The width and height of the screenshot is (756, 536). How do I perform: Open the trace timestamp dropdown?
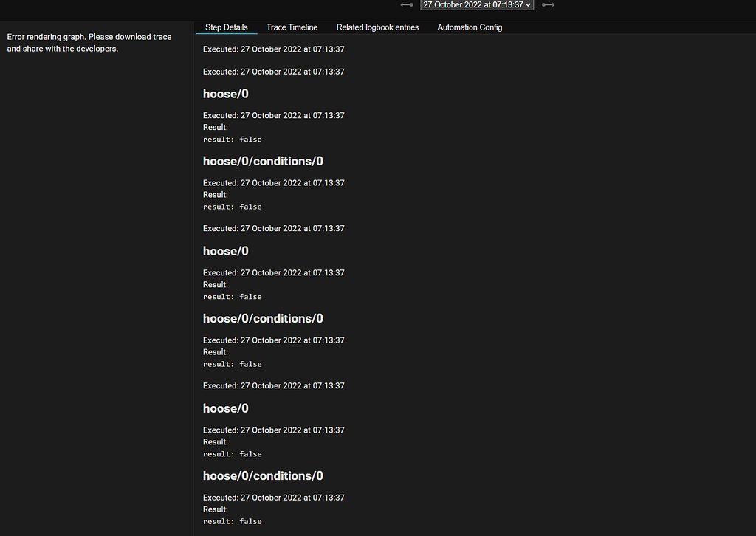tap(476, 4)
